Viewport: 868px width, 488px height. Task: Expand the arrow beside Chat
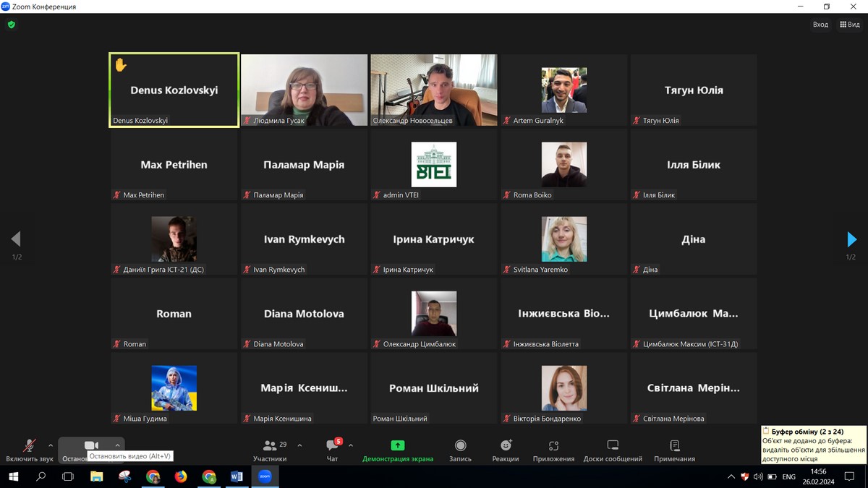pyautogui.click(x=351, y=445)
